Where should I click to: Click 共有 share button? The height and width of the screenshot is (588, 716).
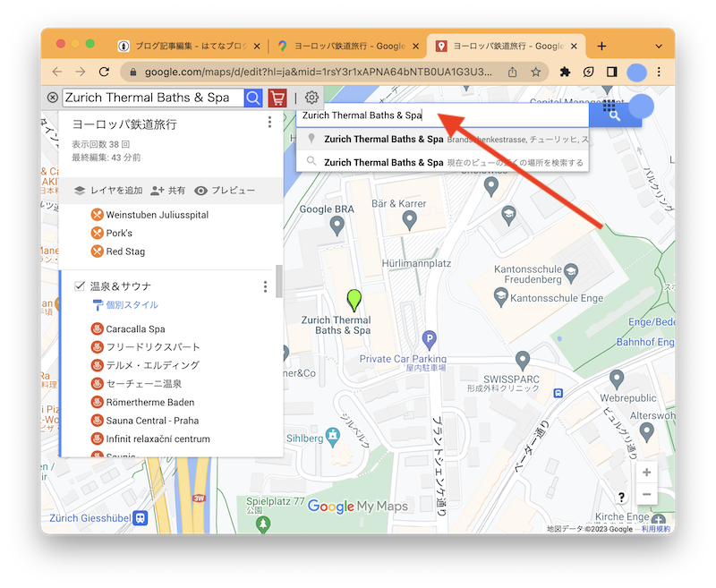pyautogui.click(x=167, y=191)
